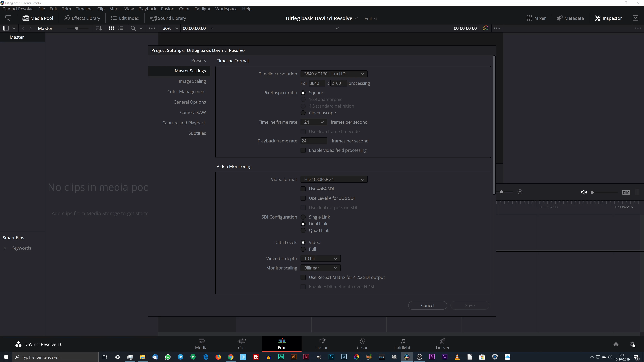Check Use Rec601 Matrix for 4:2:2 SDI

(303, 277)
